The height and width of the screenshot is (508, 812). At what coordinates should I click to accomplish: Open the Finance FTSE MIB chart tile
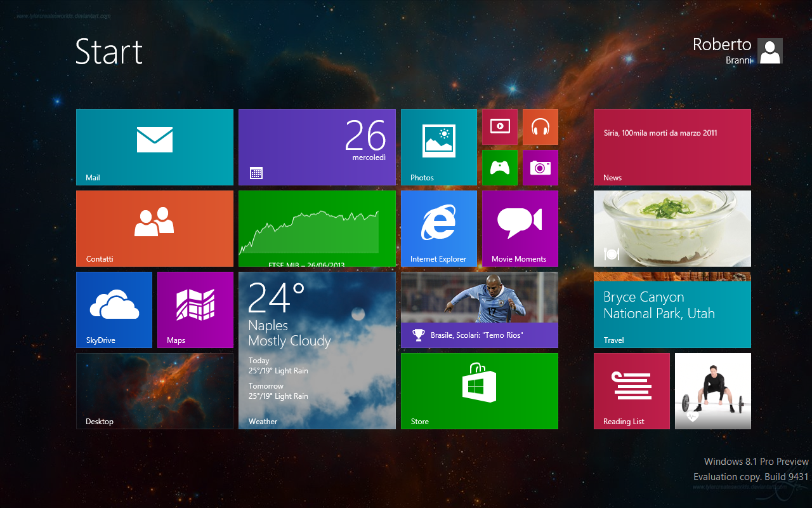(317, 229)
